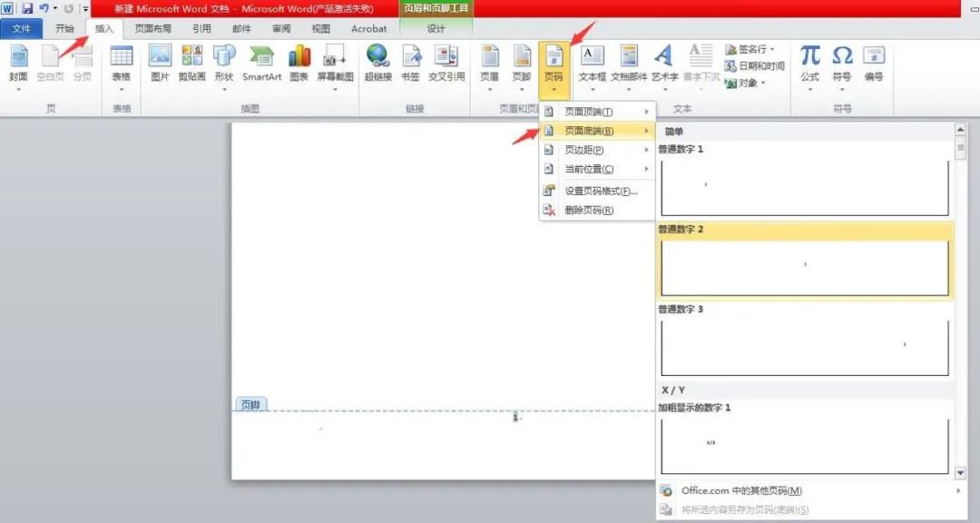Choose Remove Page Numbers (删除页码)
The height and width of the screenshot is (523, 980).
pos(597,211)
